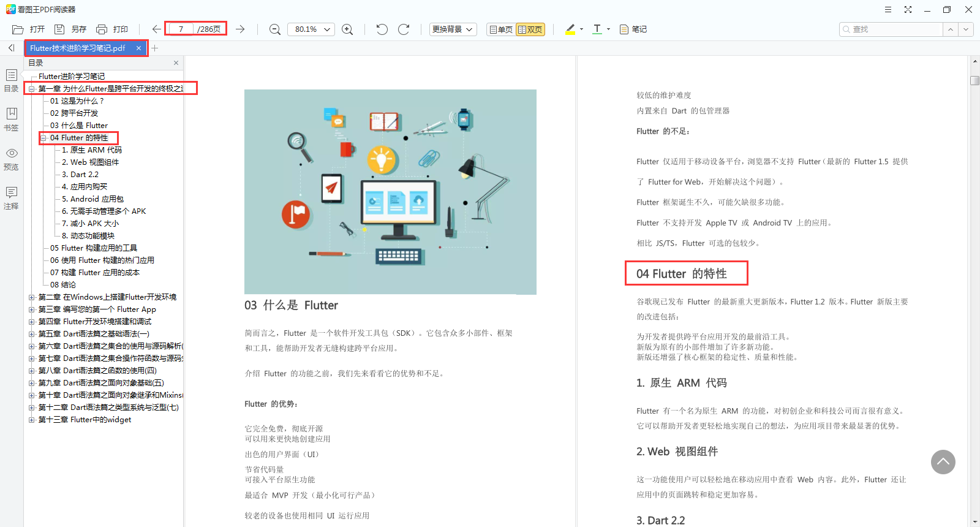Rotate the page counterclockwise
Viewport: 980px width, 527px height.
click(x=382, y=29)
